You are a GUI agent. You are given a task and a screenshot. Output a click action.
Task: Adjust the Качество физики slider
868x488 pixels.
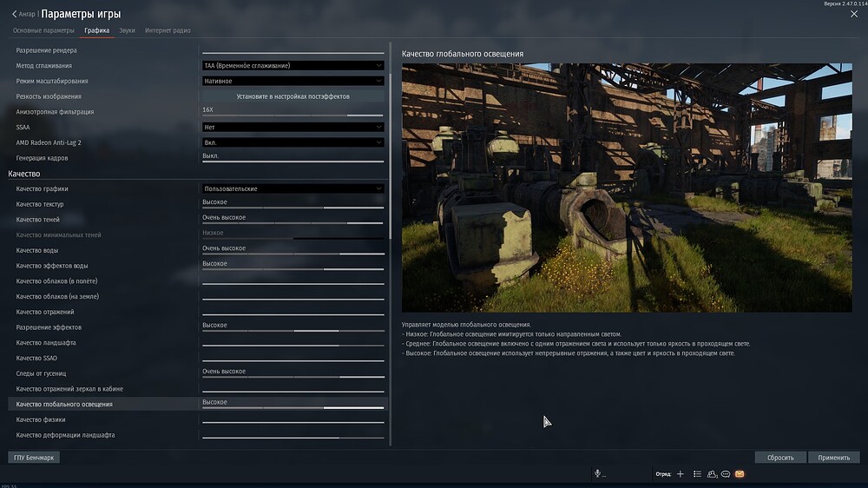[x=293, y=422]
